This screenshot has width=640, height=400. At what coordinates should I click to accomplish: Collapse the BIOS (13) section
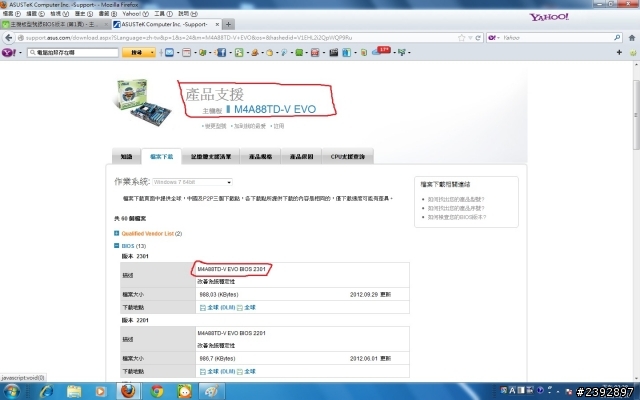tap(116, 245)
